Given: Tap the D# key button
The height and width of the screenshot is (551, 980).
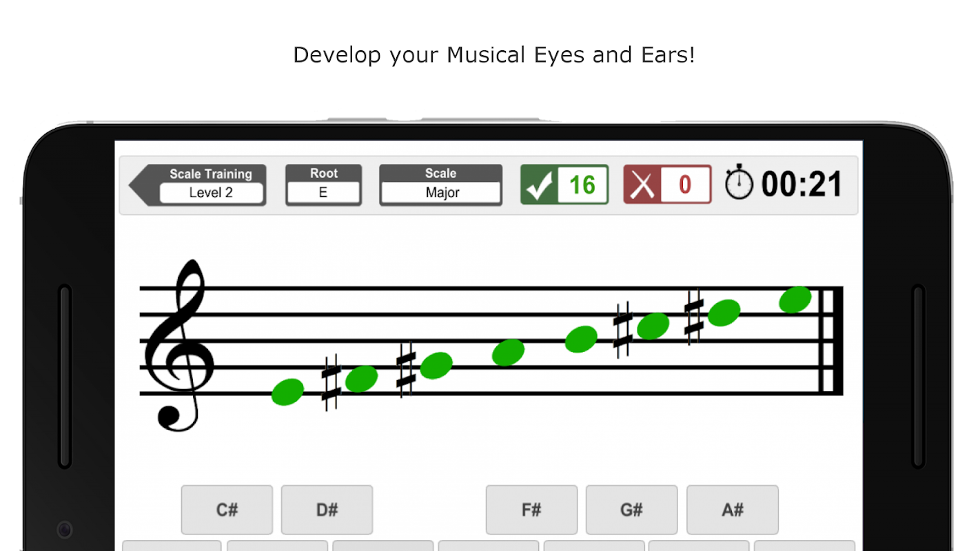Looking at the screenshot, I should click(x=327, y=510).
